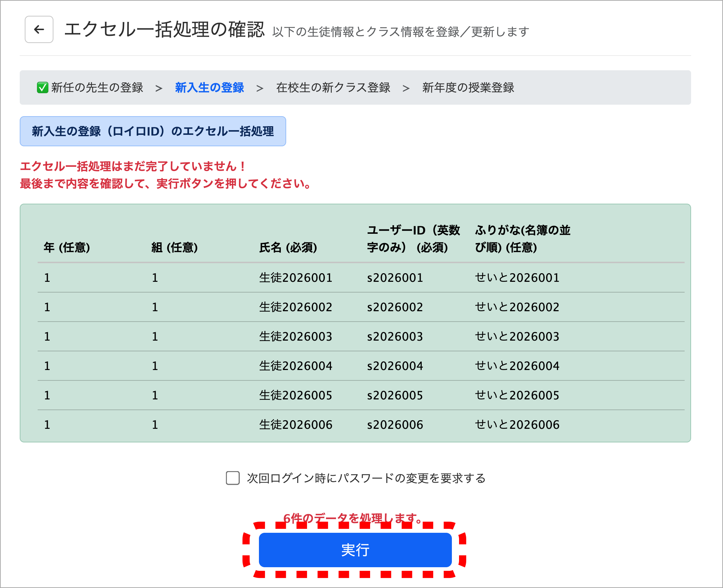Click the ユーザーID column header
Viewport: 723px width, 588px height.
pyautogui.click(x=413, y=238)
